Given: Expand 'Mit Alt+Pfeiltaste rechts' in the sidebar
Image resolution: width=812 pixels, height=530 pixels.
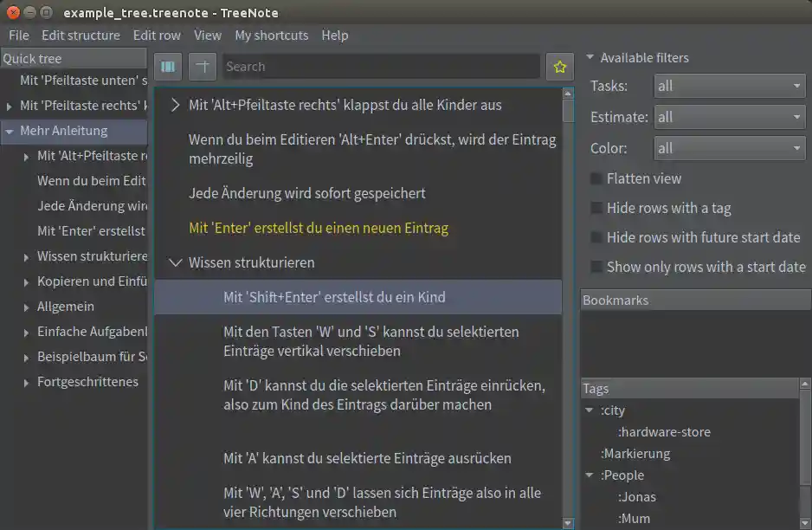Looking at the screenshot, I should tap(25, 156).
